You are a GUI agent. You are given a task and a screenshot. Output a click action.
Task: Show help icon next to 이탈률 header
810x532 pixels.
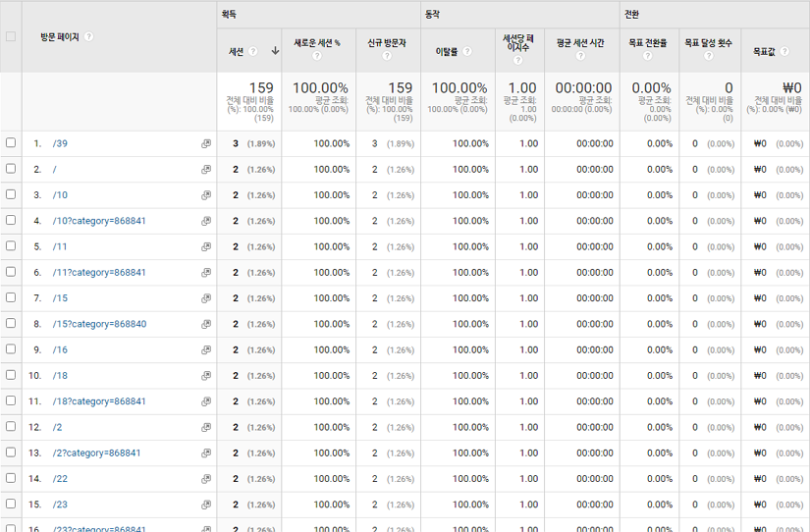[x=467, y=51]
